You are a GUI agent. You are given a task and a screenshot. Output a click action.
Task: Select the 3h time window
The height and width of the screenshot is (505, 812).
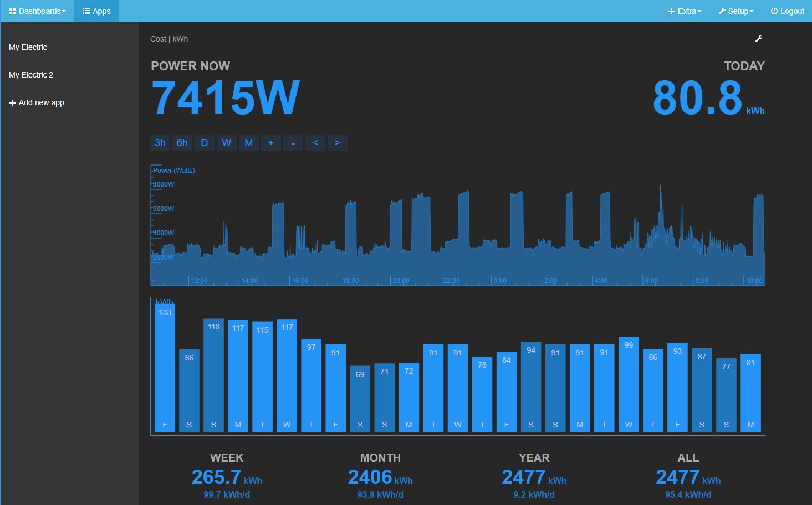pyautogui.click(x=160, y=143)
